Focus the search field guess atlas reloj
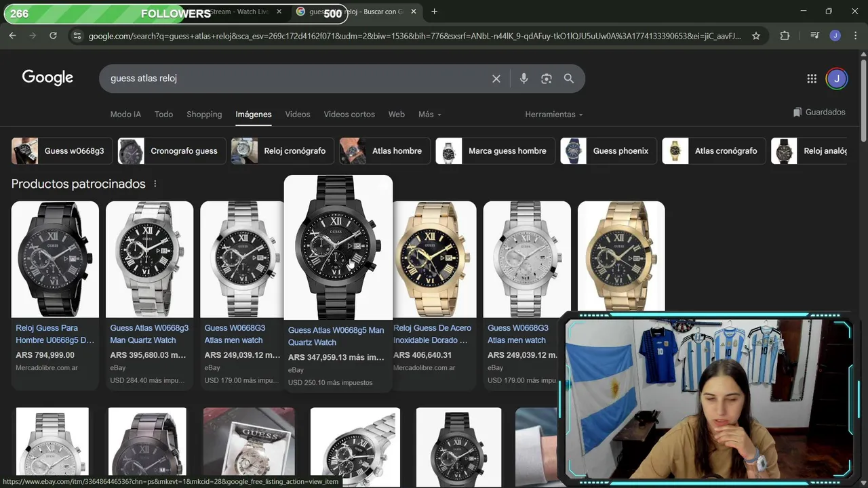The width and height of the screenshot is (868, 488). click(298, 79)
